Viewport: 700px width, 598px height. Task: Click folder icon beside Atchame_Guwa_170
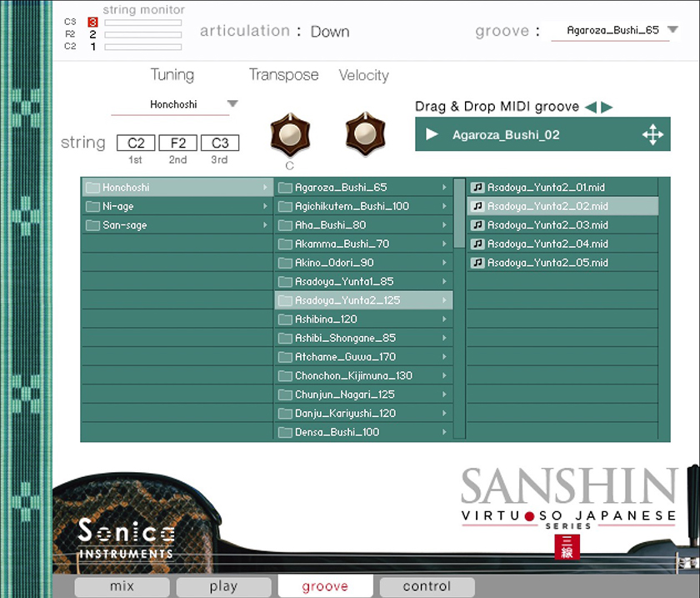click(x=285, y=357)
